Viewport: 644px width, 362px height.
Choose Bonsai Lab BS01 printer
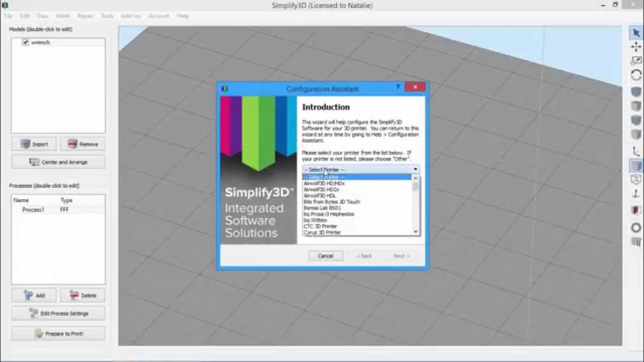(357, 208)
